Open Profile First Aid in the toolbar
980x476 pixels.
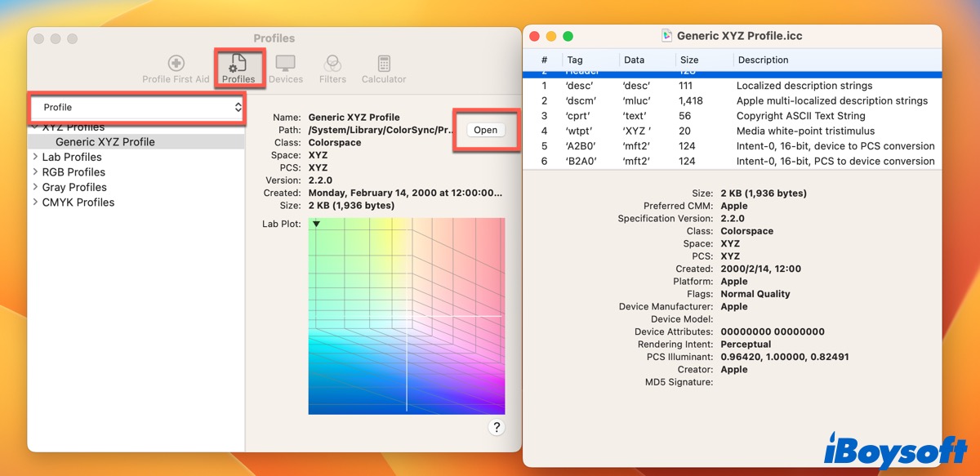176,69
